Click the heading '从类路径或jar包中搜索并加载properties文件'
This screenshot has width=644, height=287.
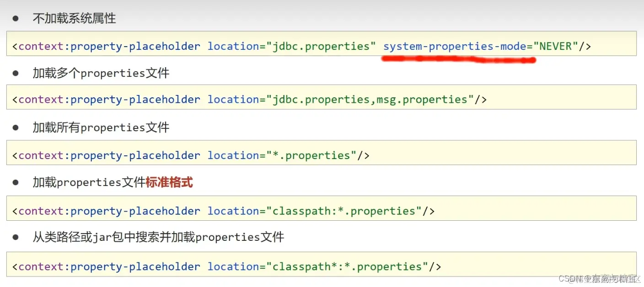(x=158, y=237)
